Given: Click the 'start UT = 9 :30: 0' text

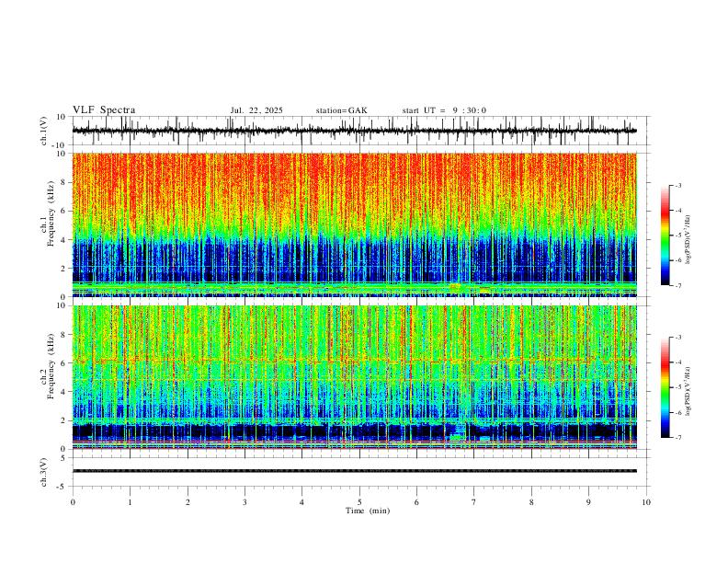Looking at the screenshot, I should pyautogui.click(x=444, y=110).
